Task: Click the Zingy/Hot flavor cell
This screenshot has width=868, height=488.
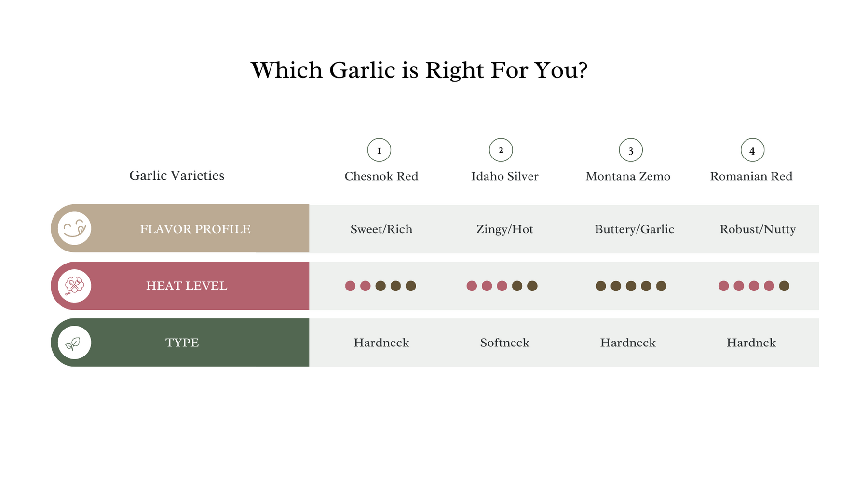Action: pos(504,229)
